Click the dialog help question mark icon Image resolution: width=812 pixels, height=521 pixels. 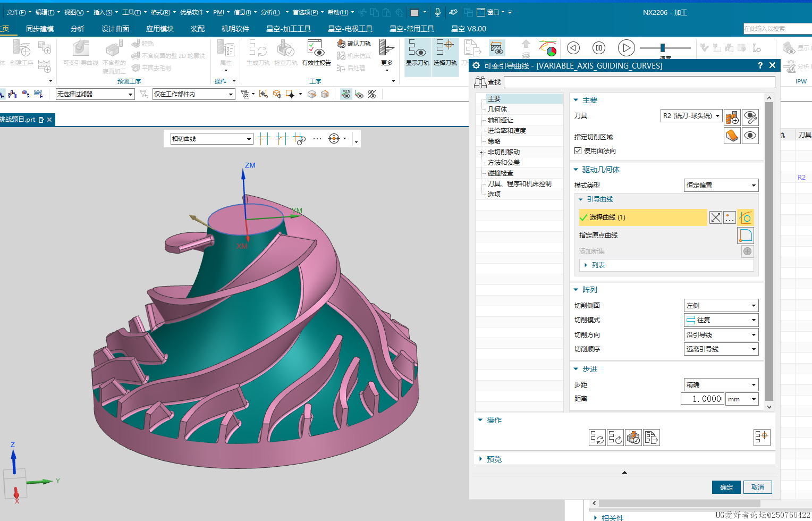click(760, 65)
